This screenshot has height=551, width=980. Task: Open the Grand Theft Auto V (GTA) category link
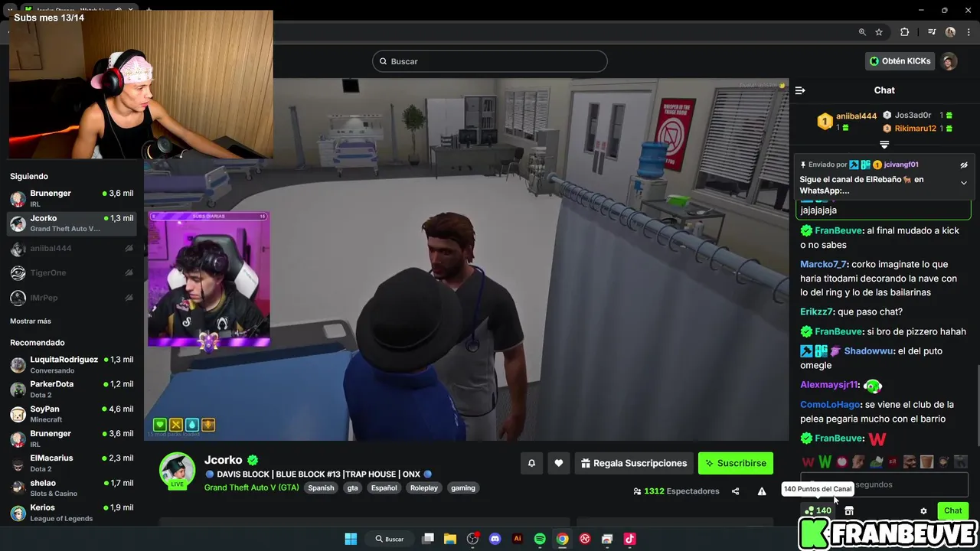click(x=252, y=487)
